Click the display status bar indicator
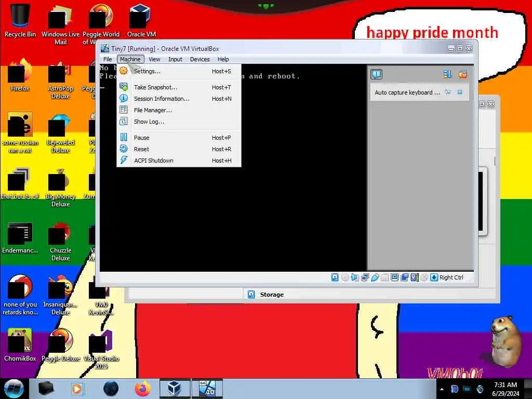This screenshot has width=532, height=399. (395, 277)
